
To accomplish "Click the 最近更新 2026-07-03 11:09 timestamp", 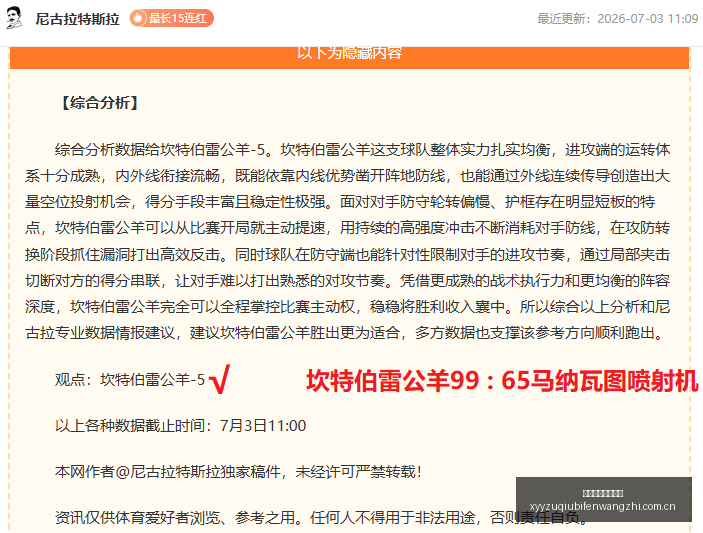I will pos(617,18).
